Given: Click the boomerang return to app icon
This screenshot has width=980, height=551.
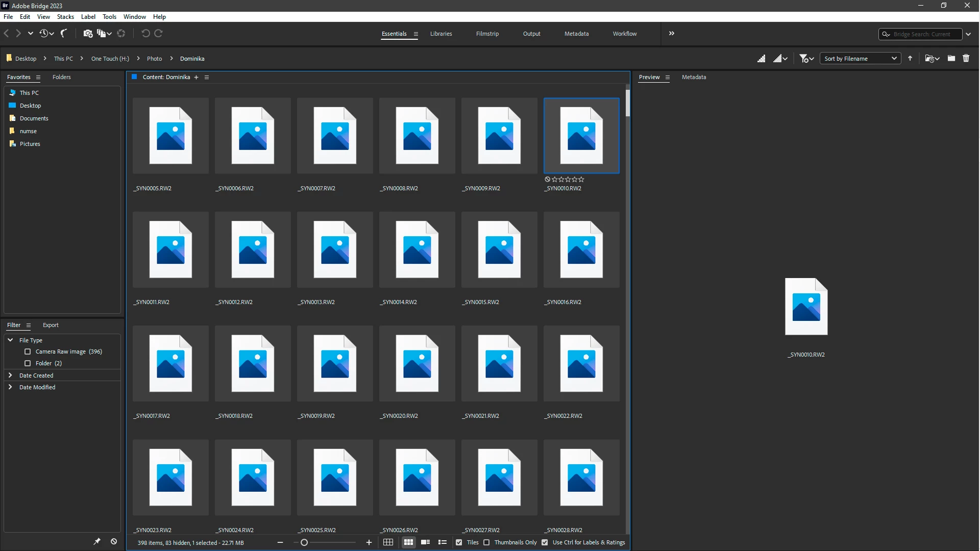Looking at the screenshot, I should point(64,34).
